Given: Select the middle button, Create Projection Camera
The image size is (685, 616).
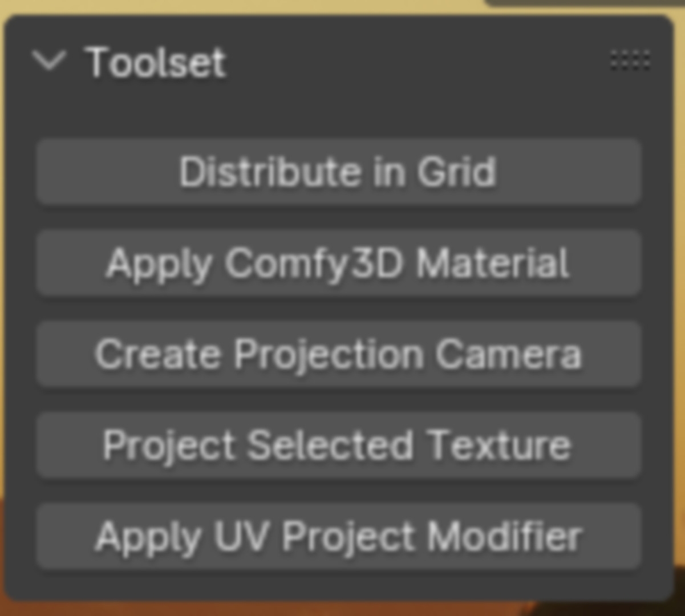Looking at the screenshot, I should (x=339, y=354).
